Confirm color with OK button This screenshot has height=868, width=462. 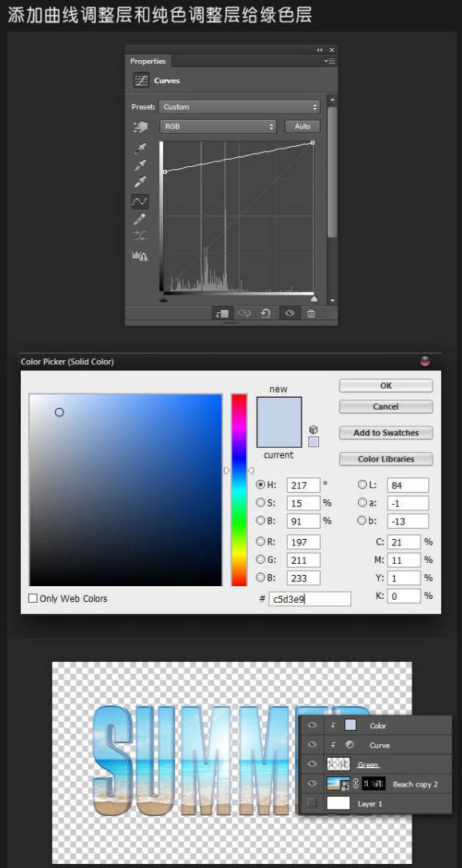pyautogui.click(x=385, y=386)
